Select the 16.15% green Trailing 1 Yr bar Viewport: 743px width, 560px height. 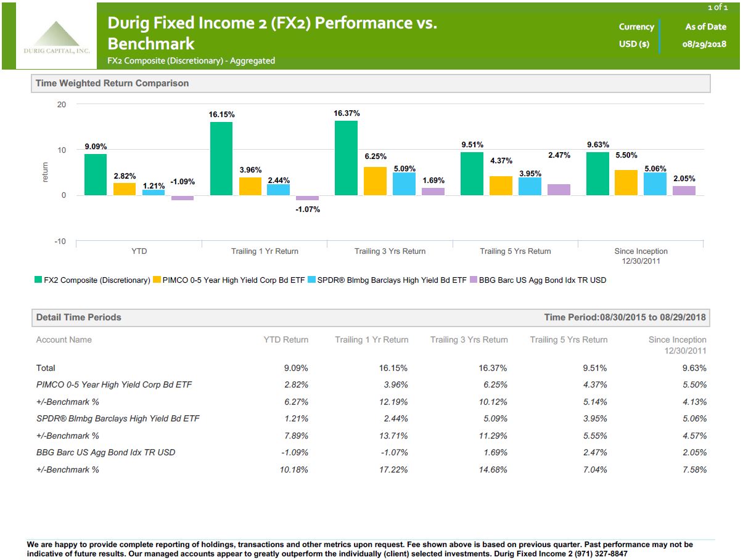(x=221, y=159)
